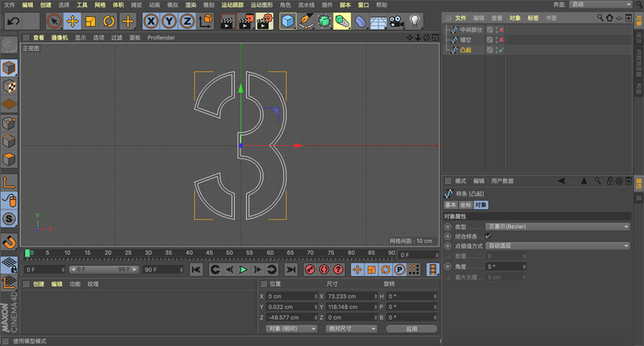Add a Camera object
The image size is (644, 346).
[x=397, y=21]
